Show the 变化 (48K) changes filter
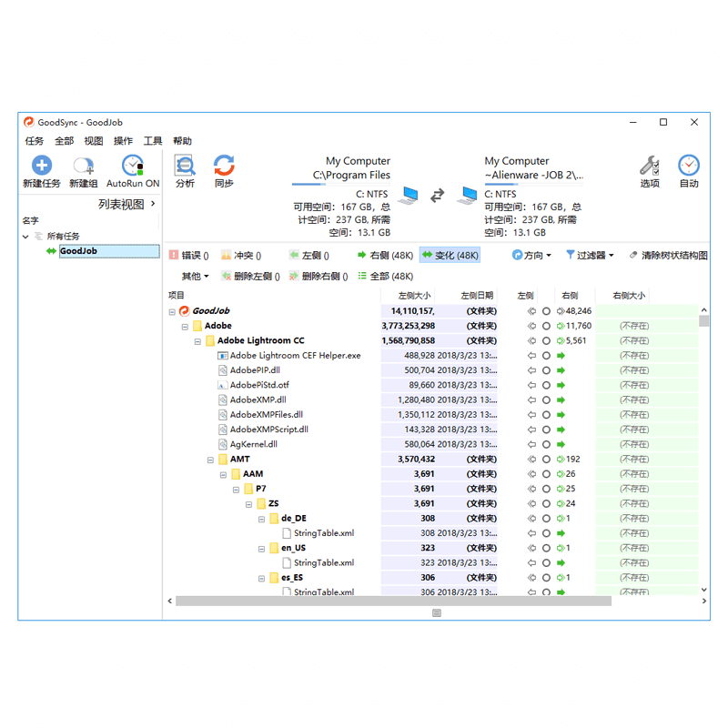This screenshot has height=728, width=728. pos(450,256)
